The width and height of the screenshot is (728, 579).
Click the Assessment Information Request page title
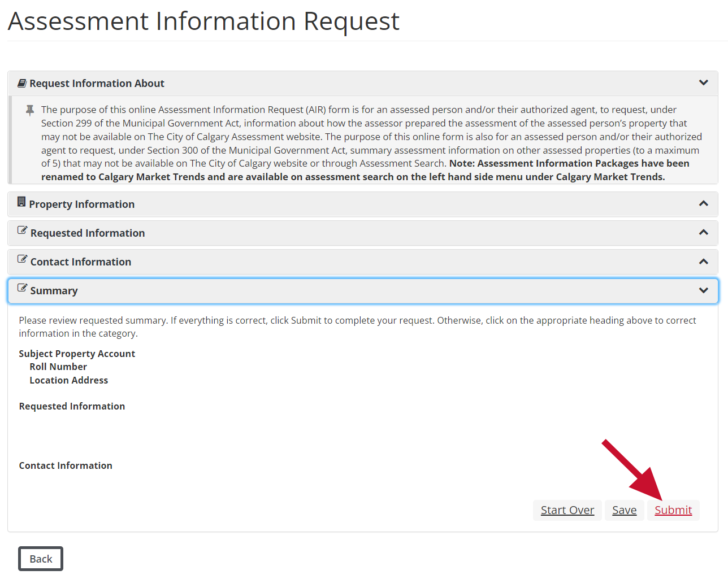point(203,21)
